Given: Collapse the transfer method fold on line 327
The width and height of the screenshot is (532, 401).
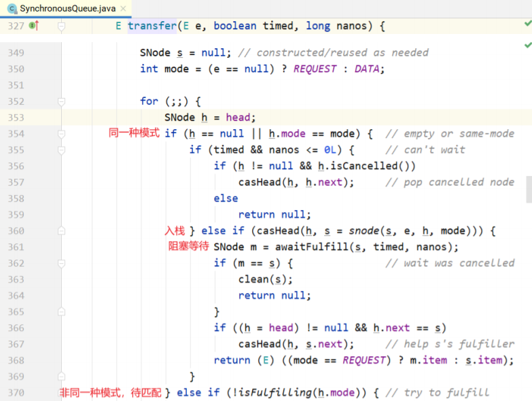Looking at the screenshot, I should 61,26.
